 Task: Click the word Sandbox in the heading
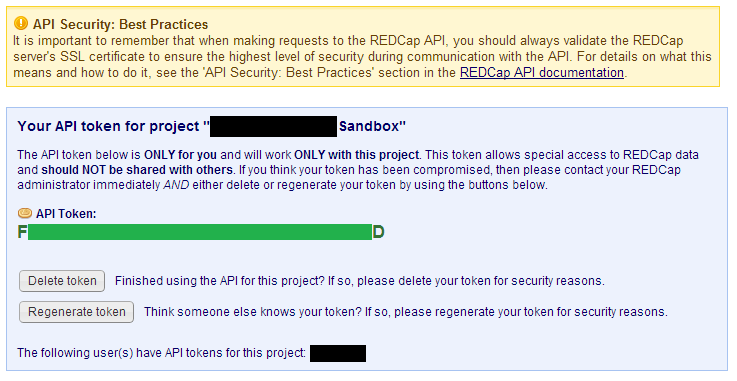[369, 126]
